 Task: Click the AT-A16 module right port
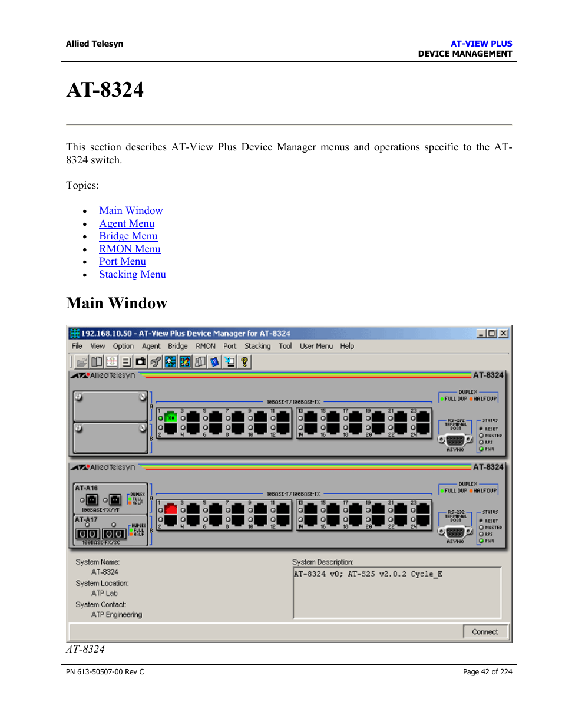(115, 500)
